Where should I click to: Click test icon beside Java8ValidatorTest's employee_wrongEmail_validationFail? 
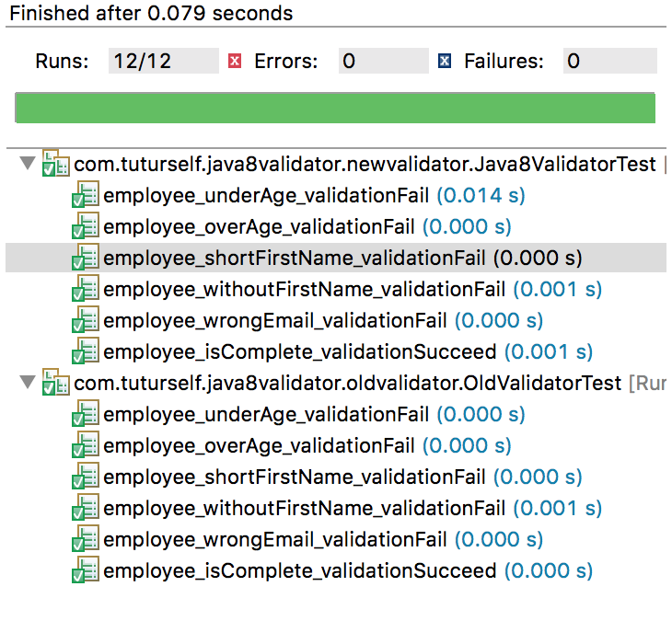(x=86, y=321)
